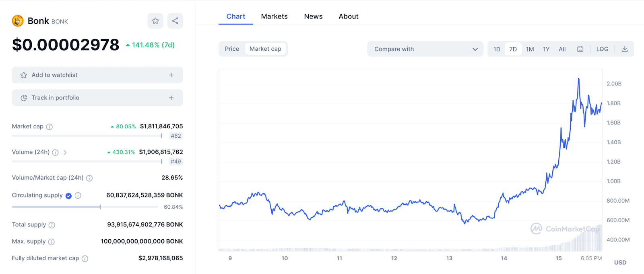Click the Market cap rank progress bar

pyautogui.click(x=87, y=136)
